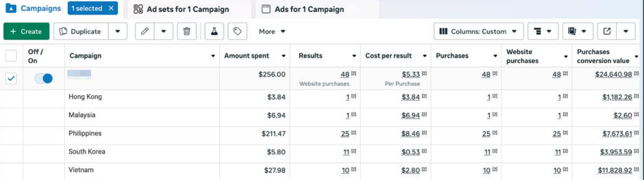Uncheck the selected campaign row checkbox
644x180 pixels.
coord(11,78)
